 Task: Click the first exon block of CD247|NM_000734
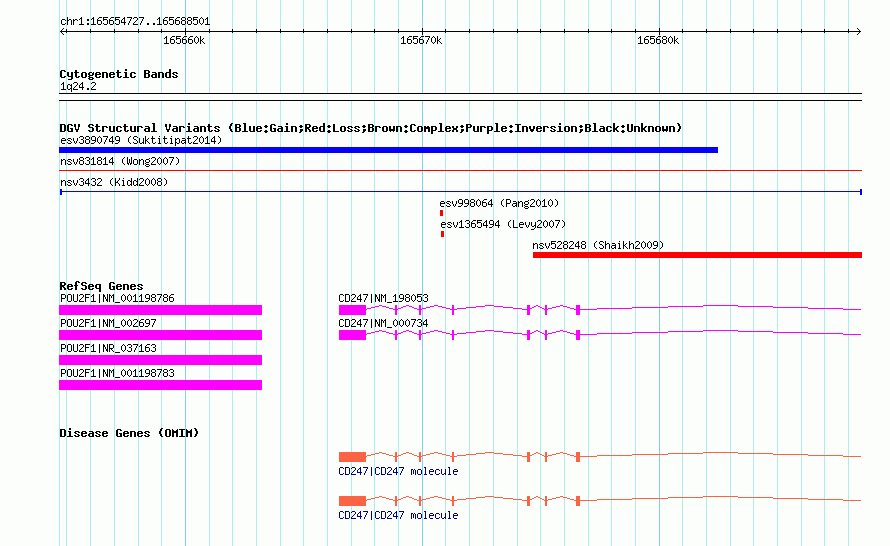(352, 335)
